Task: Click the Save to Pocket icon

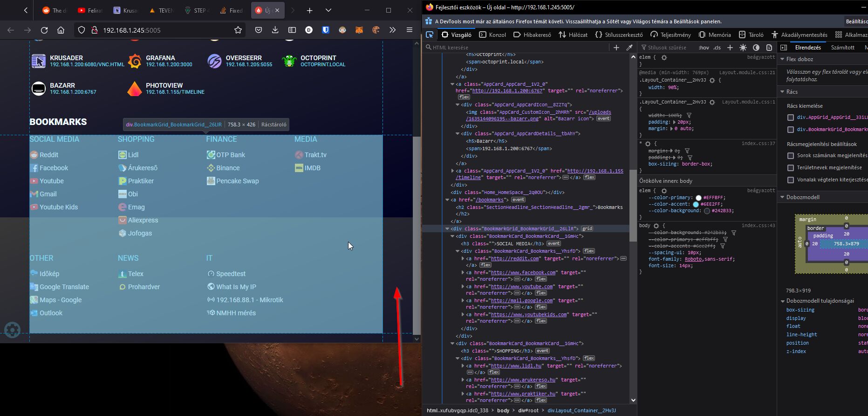Action: pyautogui.click(x=259, y=30)
